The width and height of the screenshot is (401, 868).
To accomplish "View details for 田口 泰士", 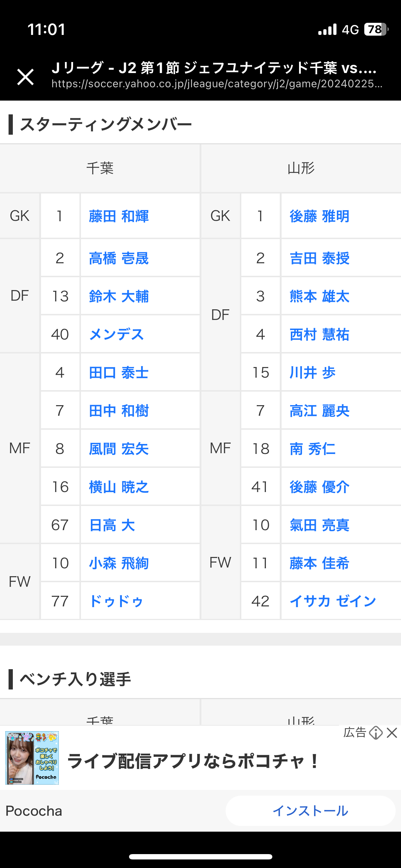I will [119, 373].
